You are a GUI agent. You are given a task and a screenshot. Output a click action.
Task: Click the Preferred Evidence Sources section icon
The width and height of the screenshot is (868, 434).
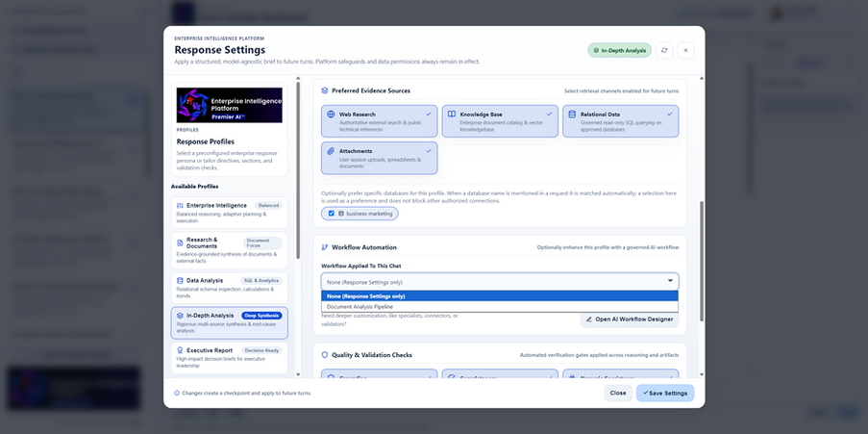coord(324,90)
